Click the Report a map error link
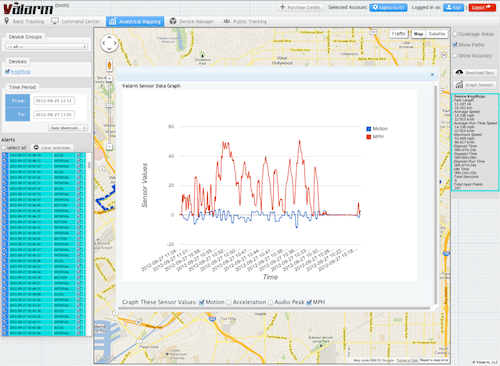 pyautogui.click(x=434, y=360)
